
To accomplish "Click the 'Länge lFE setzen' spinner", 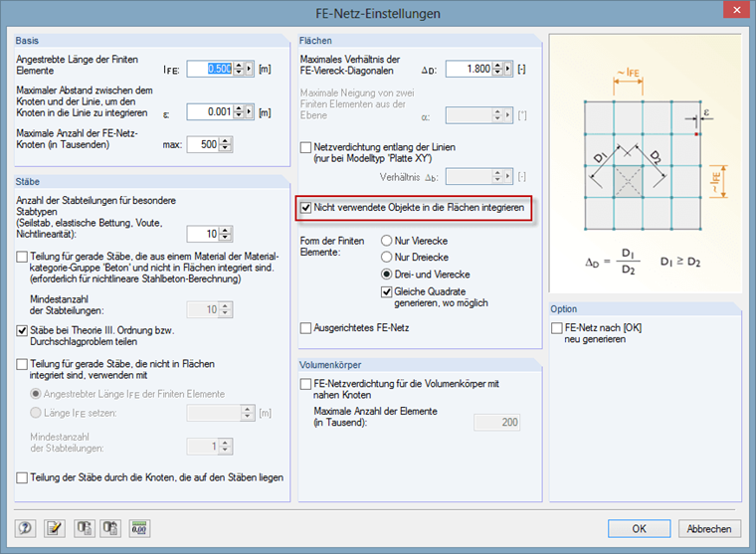I will (248, 413).
